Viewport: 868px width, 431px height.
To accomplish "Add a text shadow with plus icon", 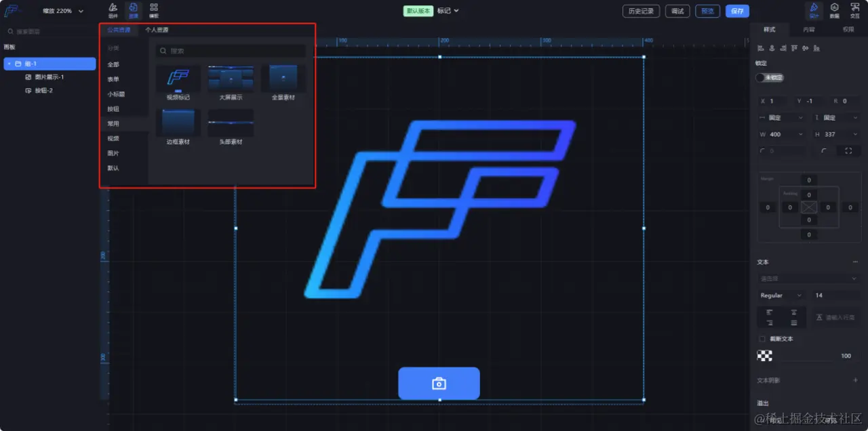I will pos(855,380).
